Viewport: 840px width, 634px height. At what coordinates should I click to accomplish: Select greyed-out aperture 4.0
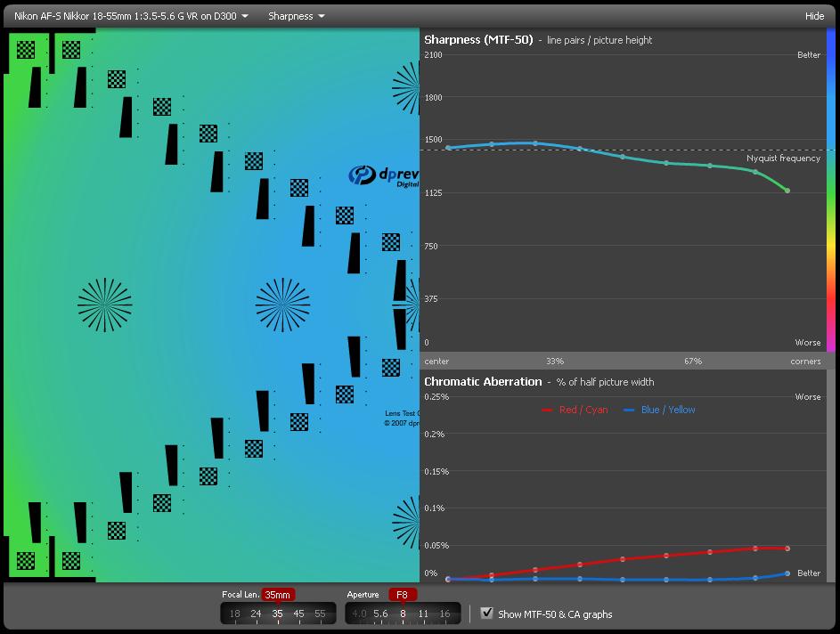(x=359, y=614)
